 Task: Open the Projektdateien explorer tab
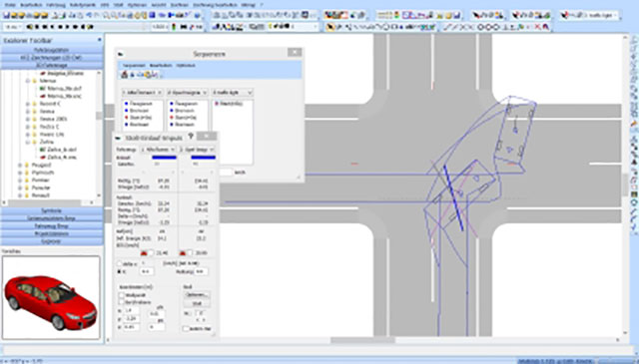[x=52, y=233]
